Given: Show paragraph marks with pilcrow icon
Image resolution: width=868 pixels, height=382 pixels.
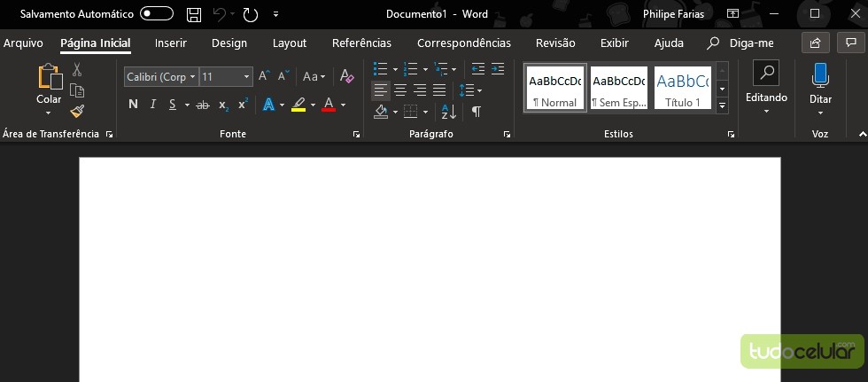Looking at the screenshot, I should point(476,112).
